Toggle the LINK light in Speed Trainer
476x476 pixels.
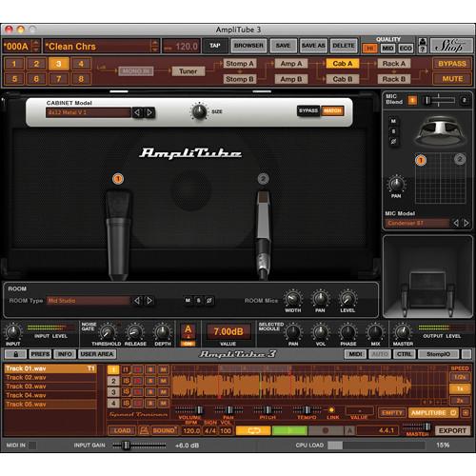[331, 410]
